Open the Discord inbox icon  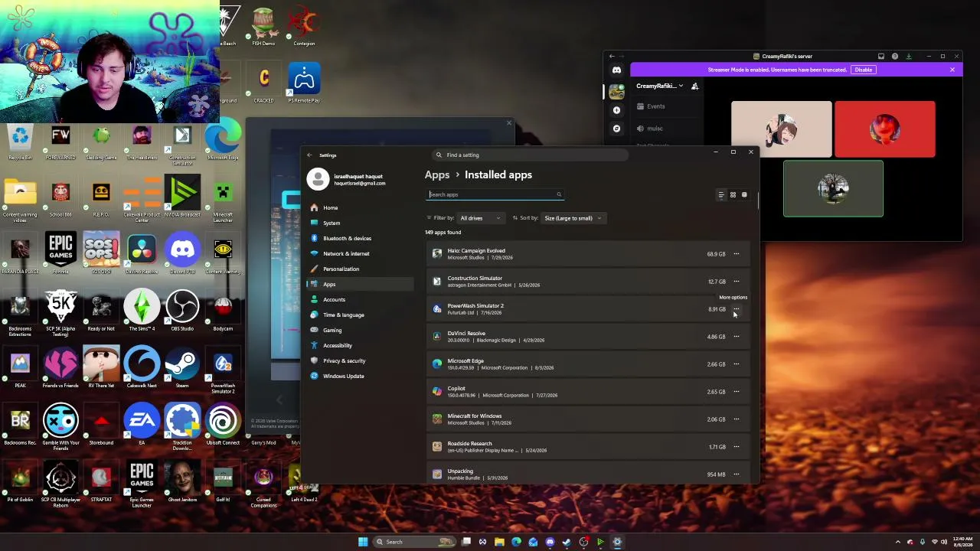point(881,56)
